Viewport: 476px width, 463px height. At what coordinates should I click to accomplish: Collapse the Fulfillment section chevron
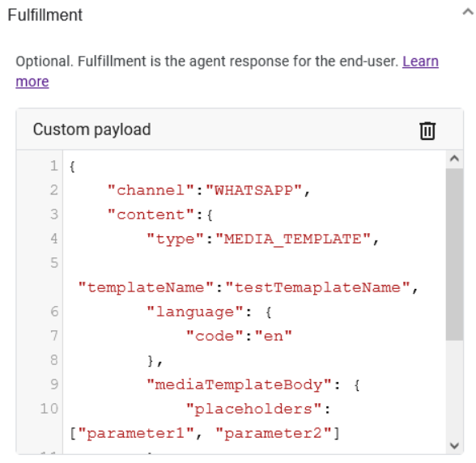coord(468,12)
